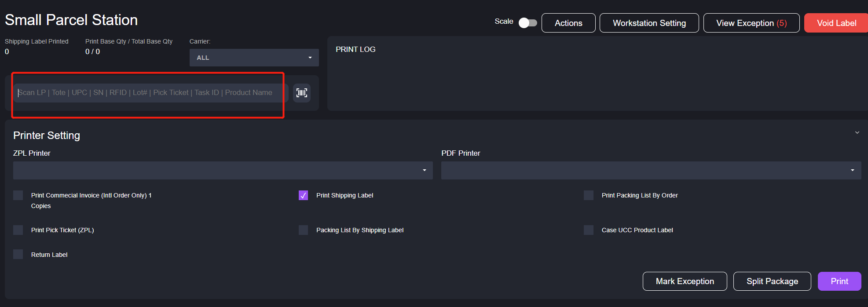Image resolution: width=868 pixels, height=307 pixels.
Task: Uncheck Print Shipping Label checkbox
Action: (x=303, y=195)
